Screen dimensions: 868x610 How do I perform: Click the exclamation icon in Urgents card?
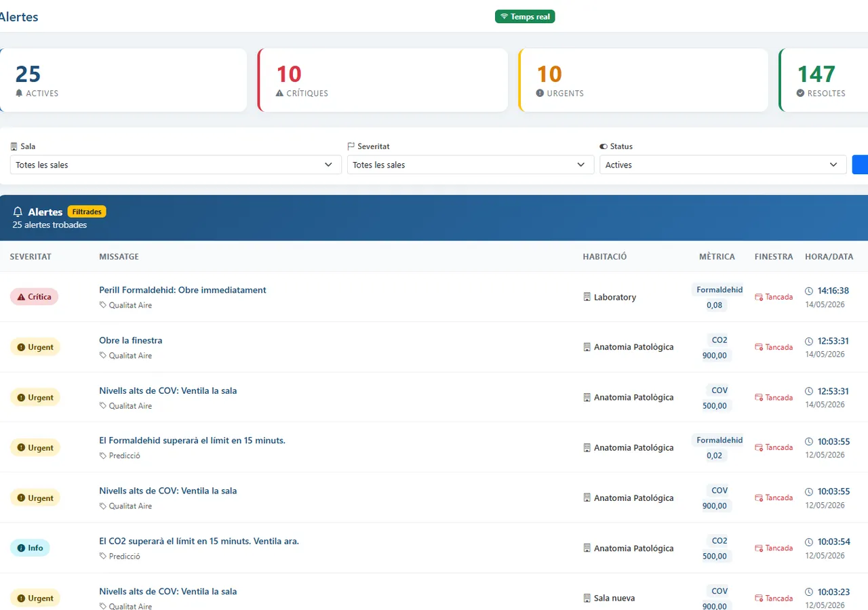[540, 93]
